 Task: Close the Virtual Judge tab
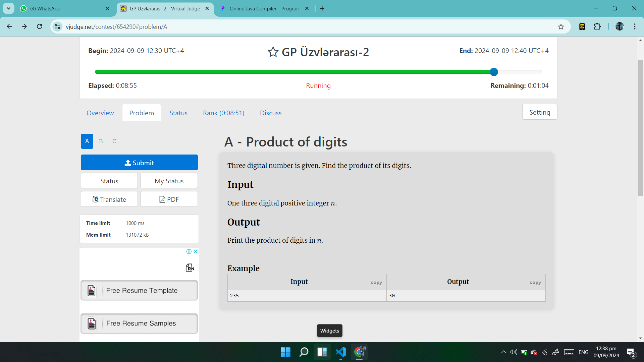click(x=207, y=9)
